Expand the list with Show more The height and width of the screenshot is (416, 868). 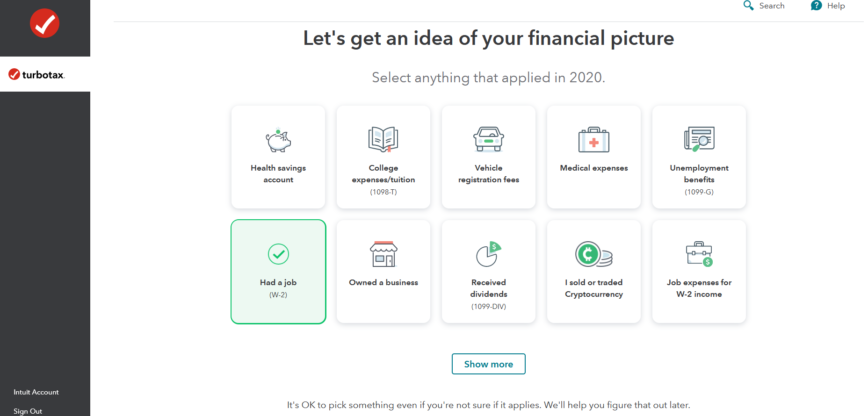489,364
